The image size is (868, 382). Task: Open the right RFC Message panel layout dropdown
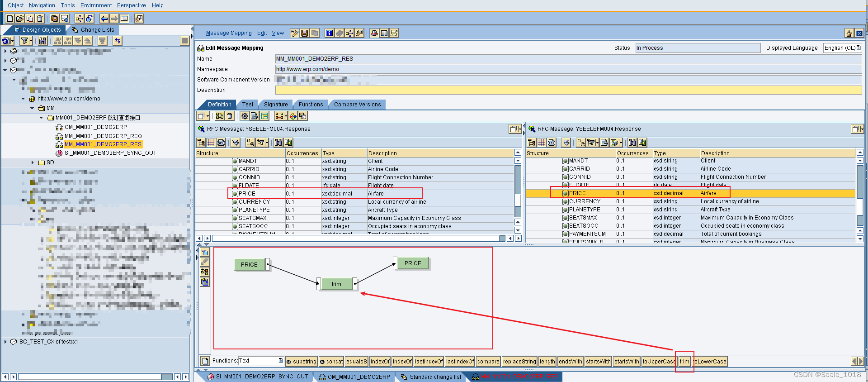point(857,129)
